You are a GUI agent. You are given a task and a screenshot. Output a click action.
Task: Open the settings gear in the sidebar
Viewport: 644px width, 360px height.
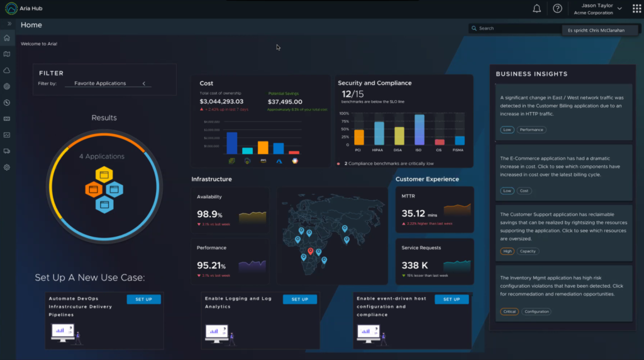pos(7,167)
